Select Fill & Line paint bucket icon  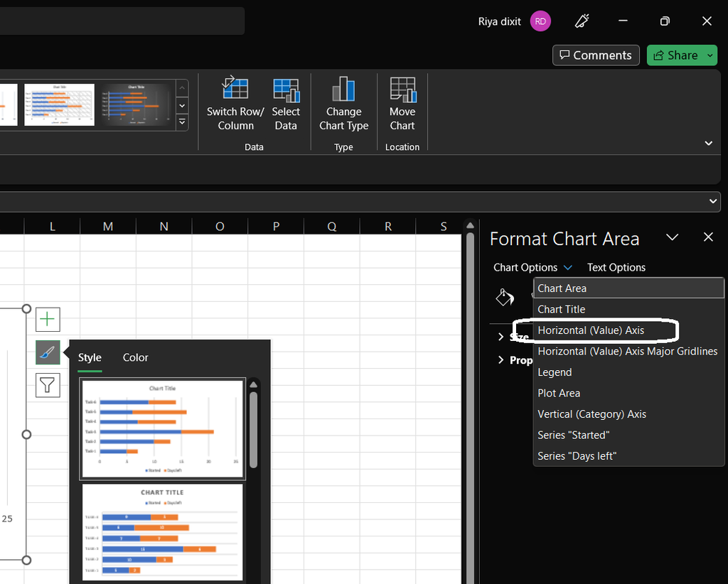[504, 297]
